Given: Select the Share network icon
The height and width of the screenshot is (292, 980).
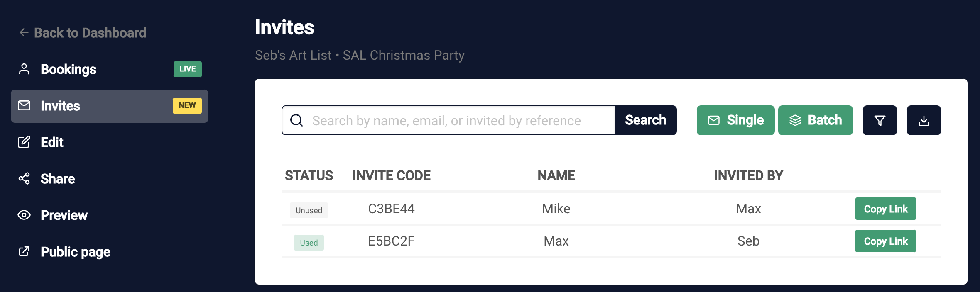Looking at the screenshot, I should 24,178.
